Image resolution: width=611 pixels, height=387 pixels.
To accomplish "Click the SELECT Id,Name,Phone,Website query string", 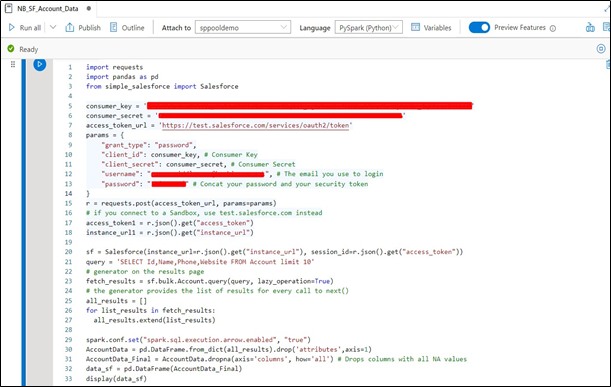I will pyautogui.click(x=216, y=262).
